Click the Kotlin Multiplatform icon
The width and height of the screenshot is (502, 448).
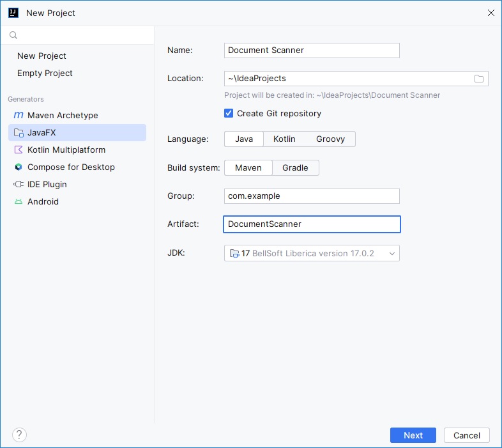tap(18, 150)
